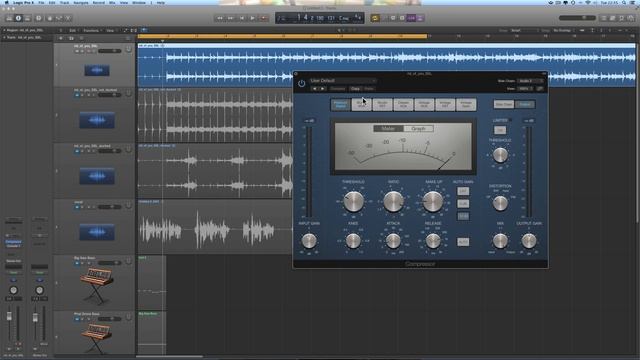Switch display to Meter mode
The width and height of the screenshot is (640, 360).
pos(388,129)
